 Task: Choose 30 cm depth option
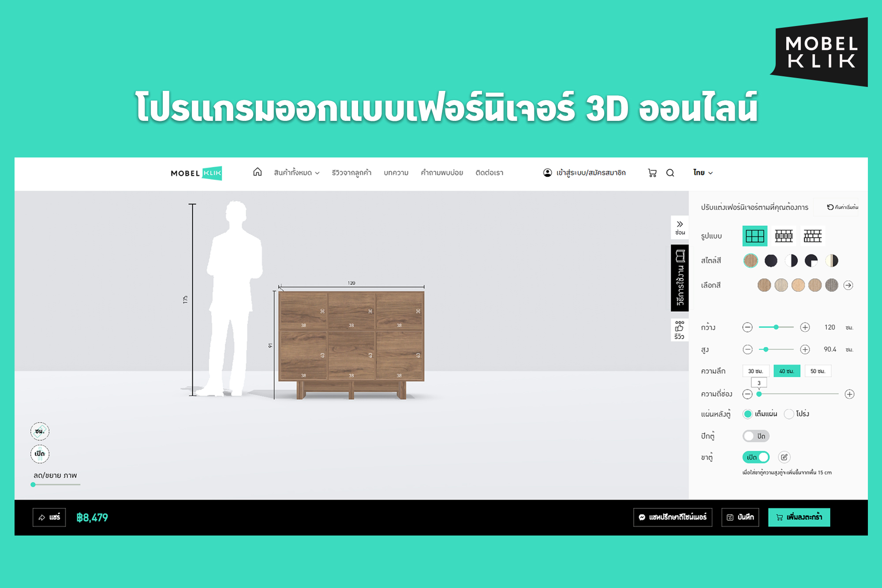[x=755, y=371]
